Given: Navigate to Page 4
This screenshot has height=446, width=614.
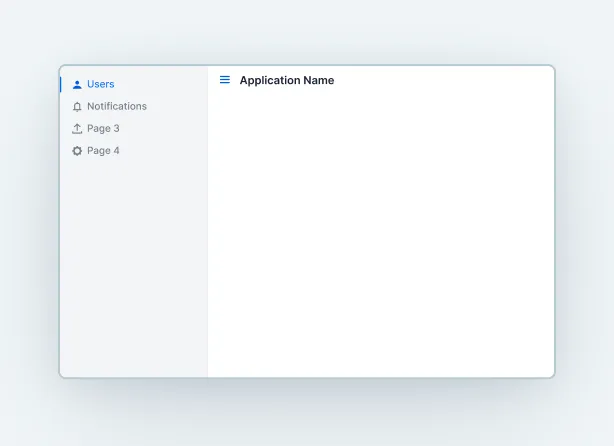Looking at the screenshot, I should [x=102, y=151].
